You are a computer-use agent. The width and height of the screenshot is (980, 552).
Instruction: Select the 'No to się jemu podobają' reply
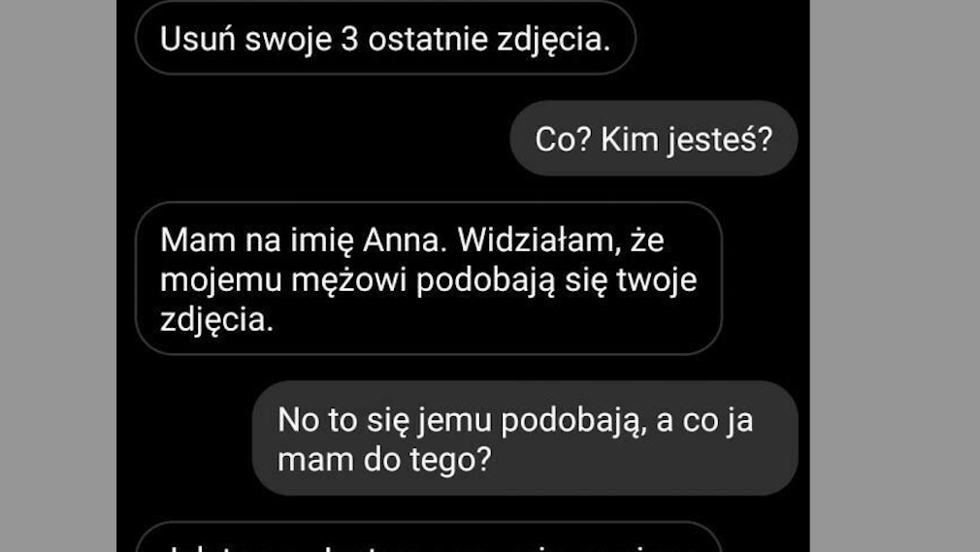[525, 438]
